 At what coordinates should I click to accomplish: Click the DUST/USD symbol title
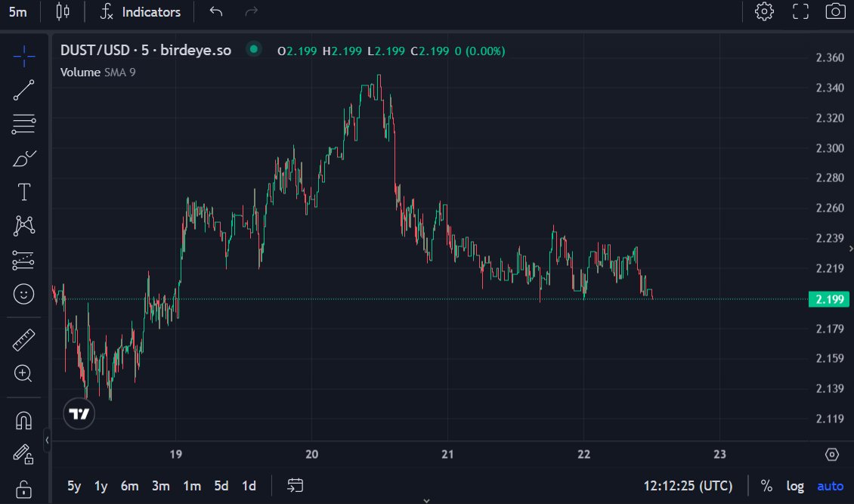pos(145,50)
